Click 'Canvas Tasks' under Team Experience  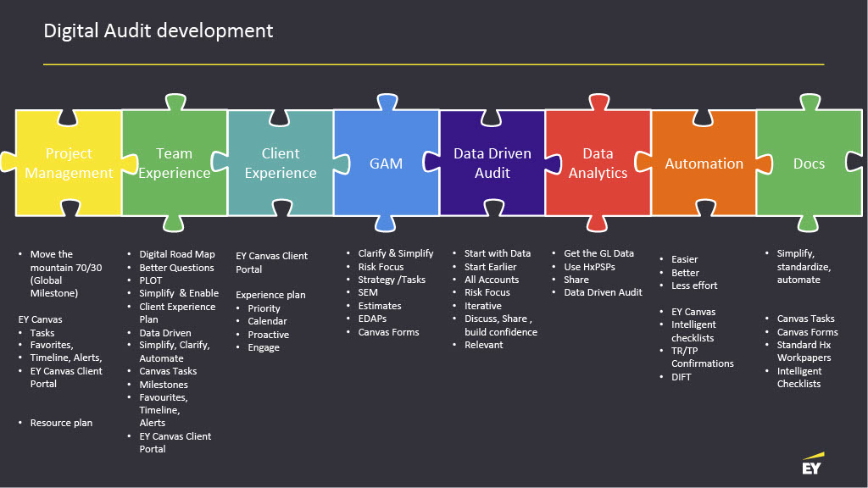pyautogui.click(x=168, y=371)
